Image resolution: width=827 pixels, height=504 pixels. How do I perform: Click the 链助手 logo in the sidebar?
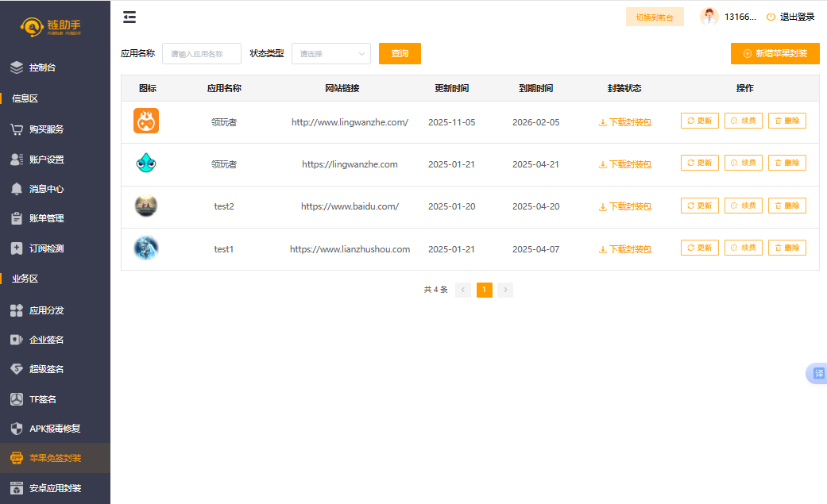(52, 28)
